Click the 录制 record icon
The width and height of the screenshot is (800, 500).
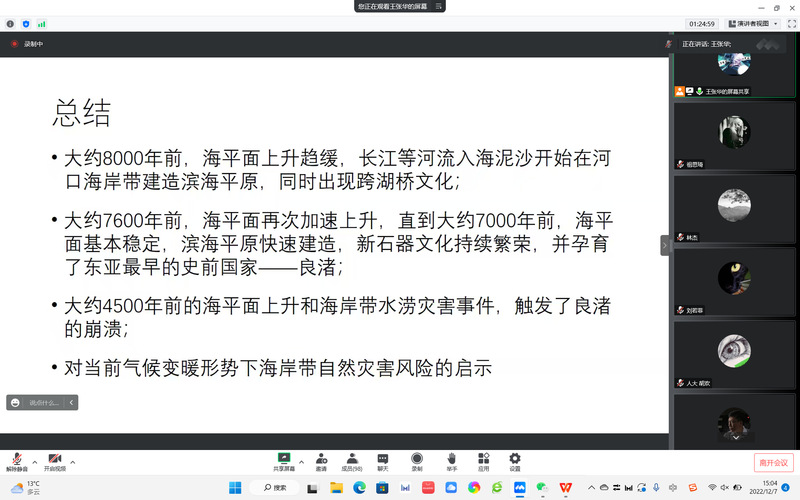pyautogui.click(x=417, y=460)
